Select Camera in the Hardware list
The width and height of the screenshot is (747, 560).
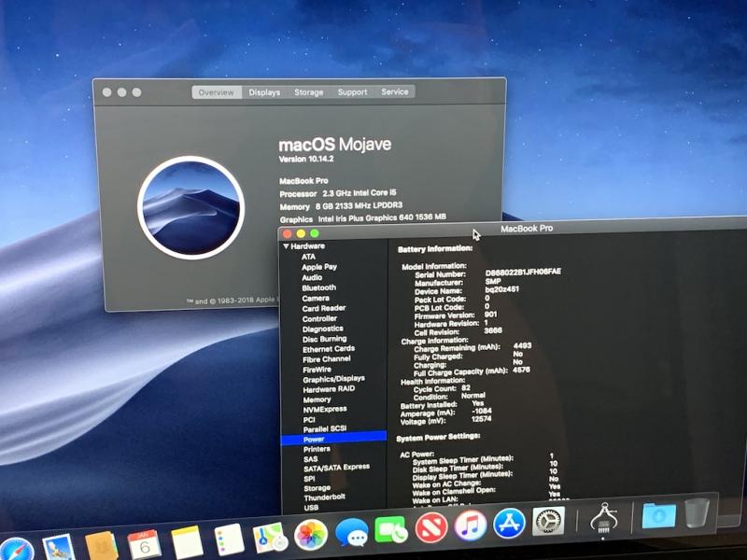coord(316,298)
